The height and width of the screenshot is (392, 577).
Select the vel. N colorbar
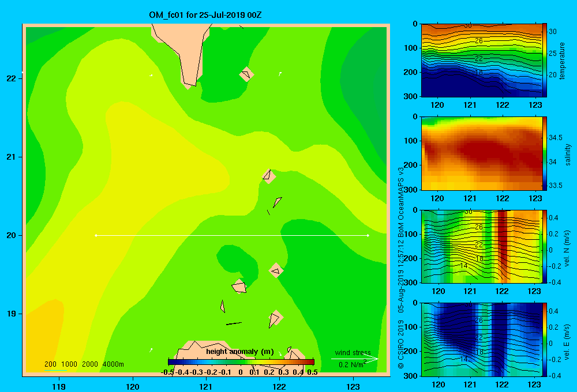(544, 246)
